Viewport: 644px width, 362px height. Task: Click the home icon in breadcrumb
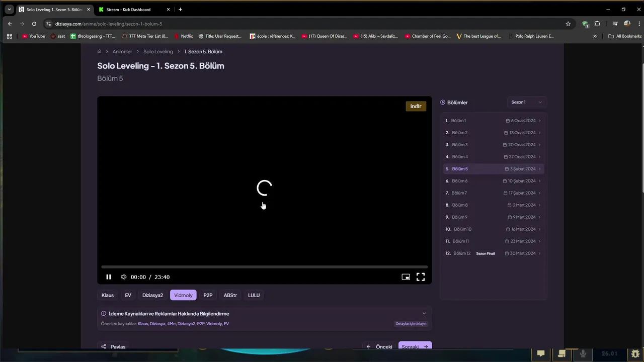pos(99,51)
